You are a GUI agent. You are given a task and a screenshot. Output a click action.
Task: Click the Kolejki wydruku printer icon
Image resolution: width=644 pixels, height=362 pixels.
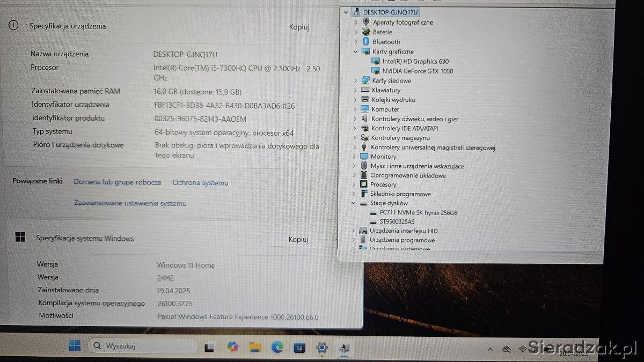pos(365,100)
